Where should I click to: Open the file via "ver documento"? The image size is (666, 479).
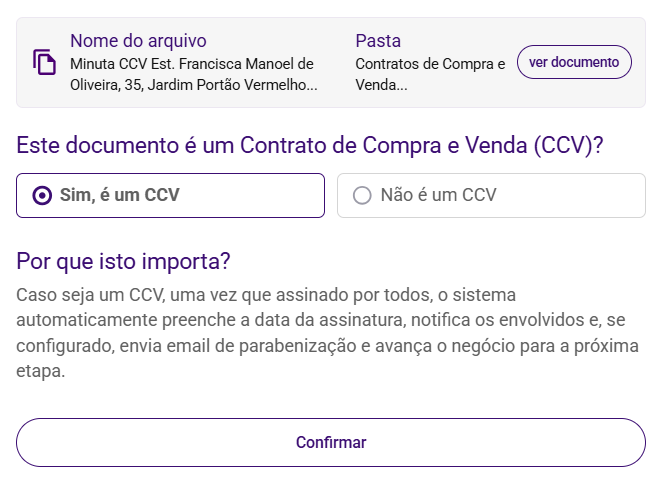574,62
